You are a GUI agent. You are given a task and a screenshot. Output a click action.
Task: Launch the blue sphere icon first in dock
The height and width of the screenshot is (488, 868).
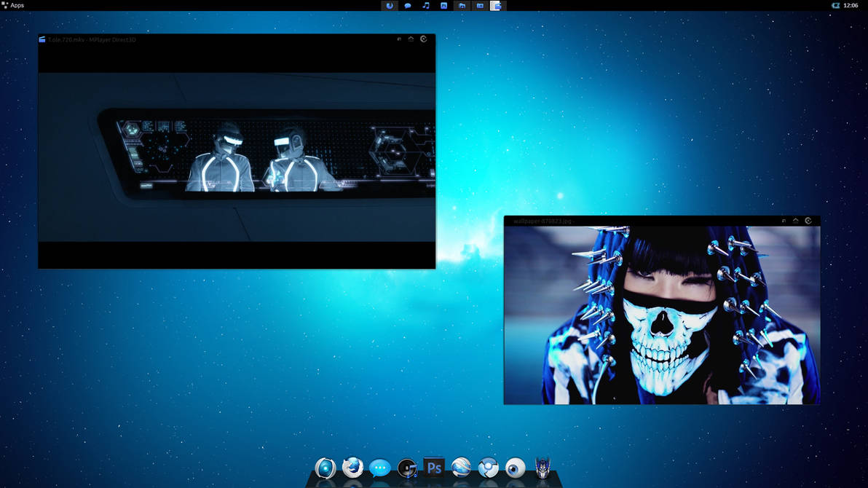(325, 468)
